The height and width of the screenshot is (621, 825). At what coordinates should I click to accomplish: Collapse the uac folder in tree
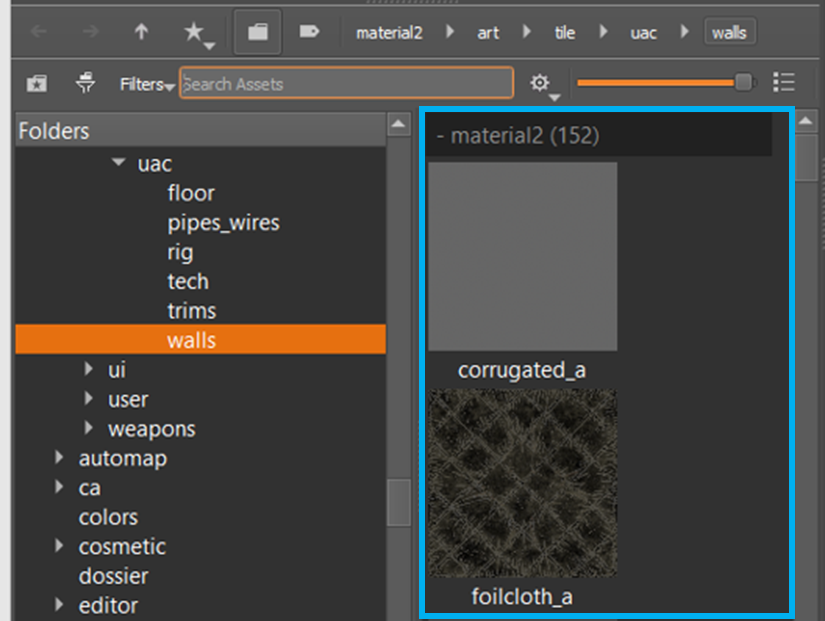pyautogui.click(x=119, y=163)
